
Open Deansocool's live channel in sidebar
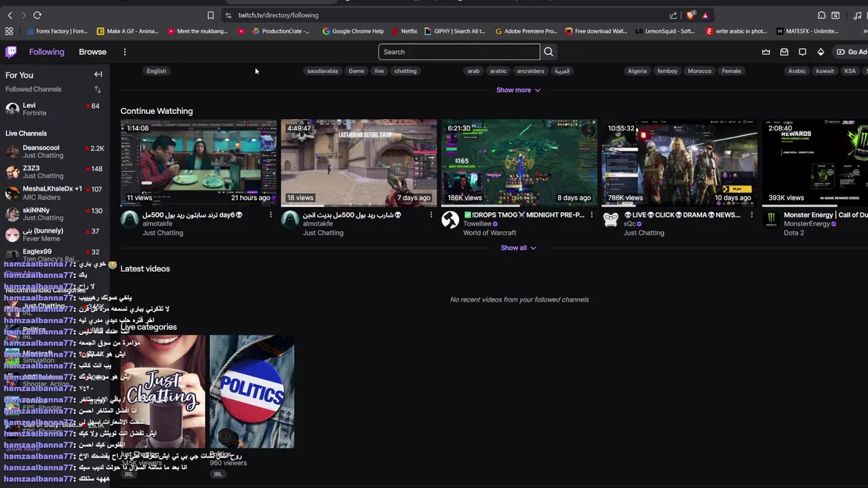pos(54,151)
